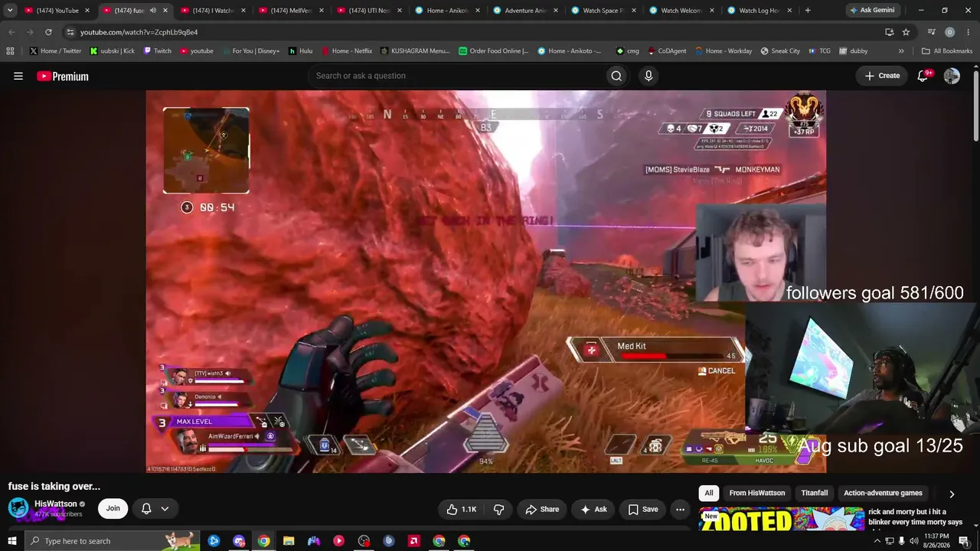Viewport: 980px width, 551px height.
Task: Open 'Home - Netflix' bookmark
Action: [x=347, y=51]
